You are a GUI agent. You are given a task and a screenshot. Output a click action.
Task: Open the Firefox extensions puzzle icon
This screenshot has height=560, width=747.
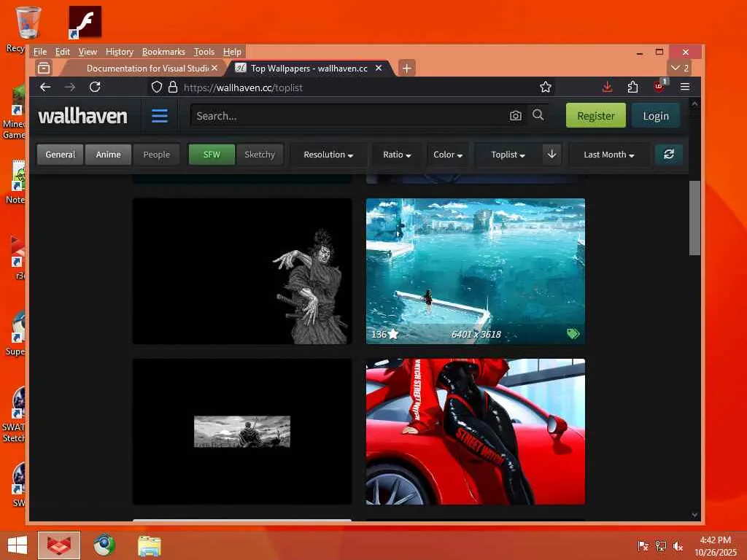632,87
